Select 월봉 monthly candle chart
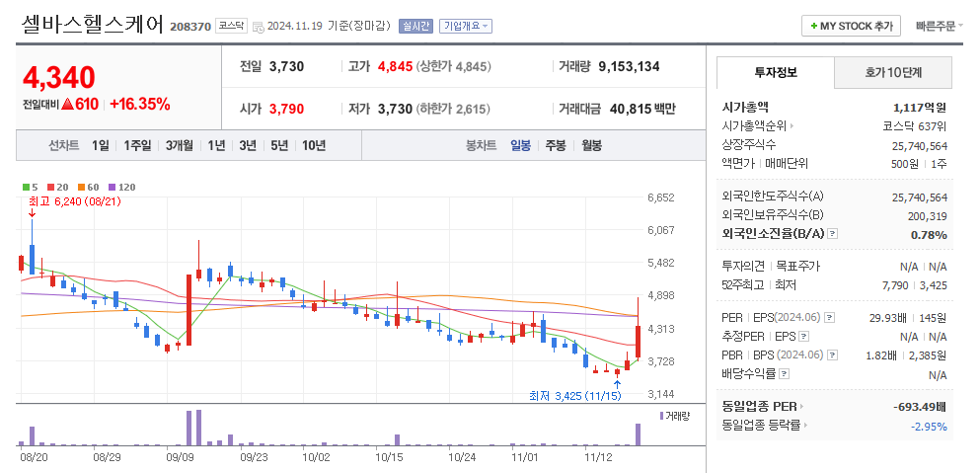980x473 pixels. 592,146
